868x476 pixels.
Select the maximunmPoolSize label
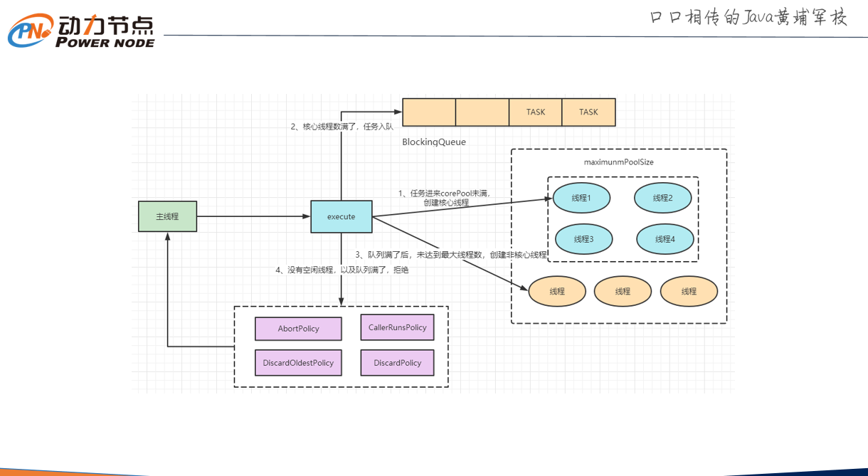(618, 162)
